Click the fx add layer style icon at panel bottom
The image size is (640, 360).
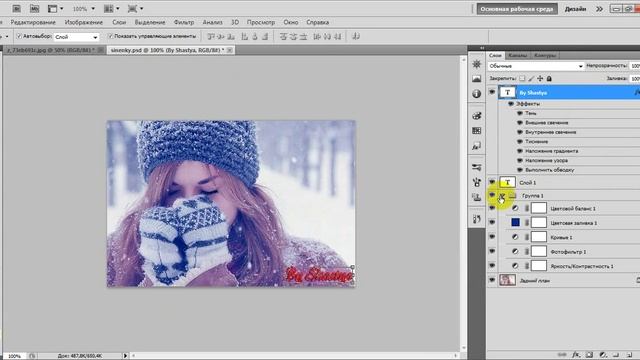pos(576,355)
